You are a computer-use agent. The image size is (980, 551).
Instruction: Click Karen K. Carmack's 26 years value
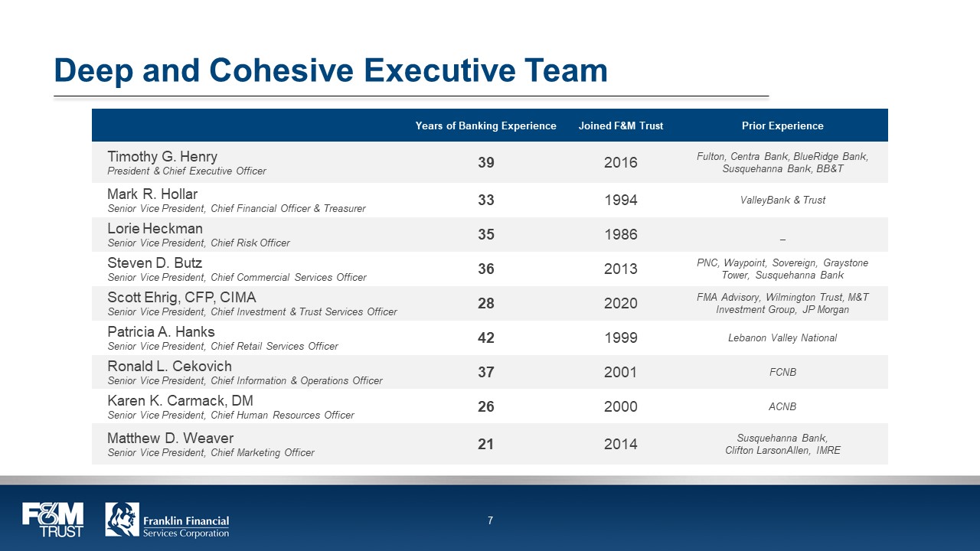point(486,406)
